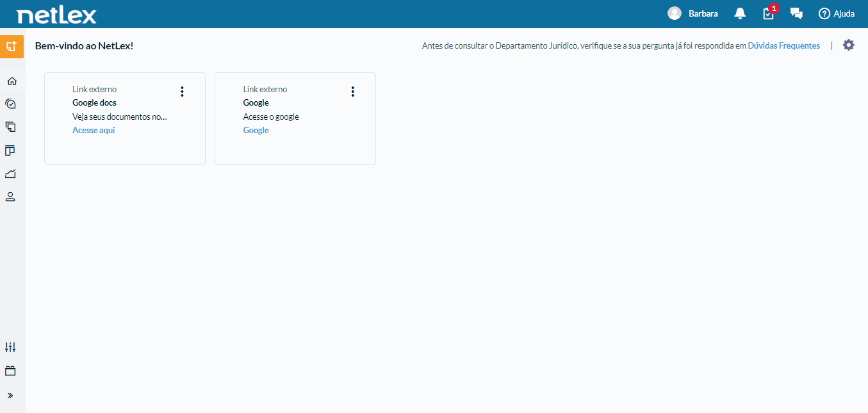
Task: Click the Acesse aqui link
Action: tap(94, 130)
